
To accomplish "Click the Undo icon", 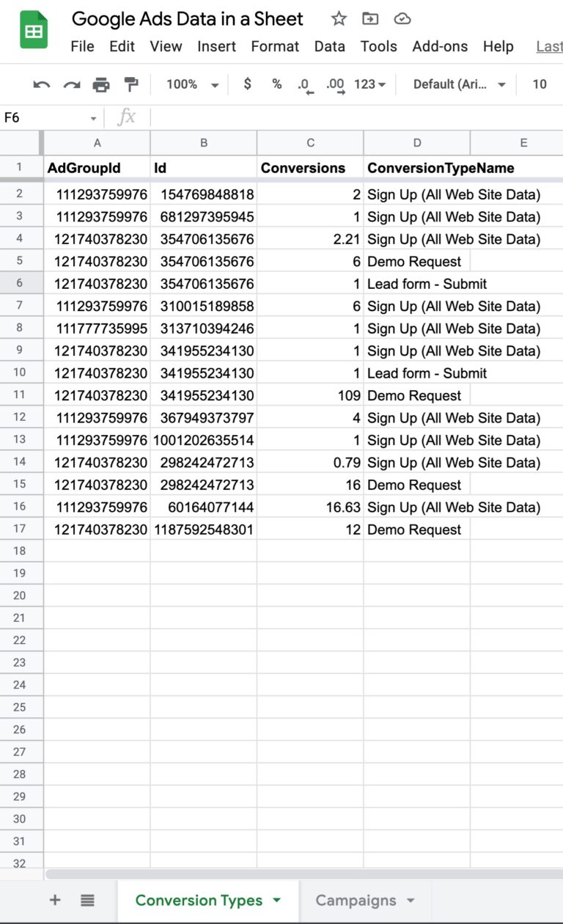I will (42, 84).
